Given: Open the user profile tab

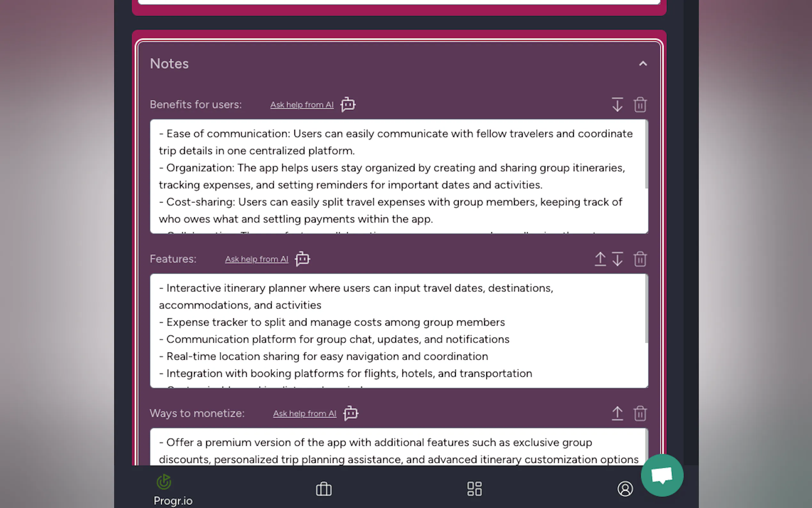Looking at the screenshot, I should tap(625, 489).
